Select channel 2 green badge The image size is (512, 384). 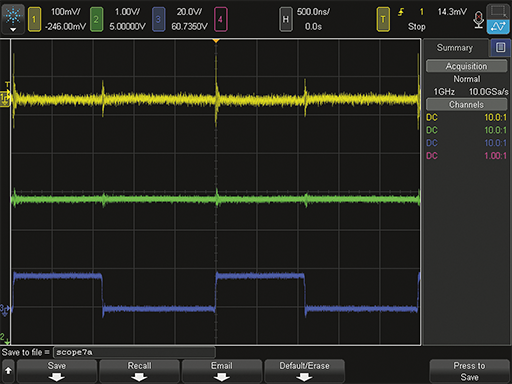pos(96,20)
